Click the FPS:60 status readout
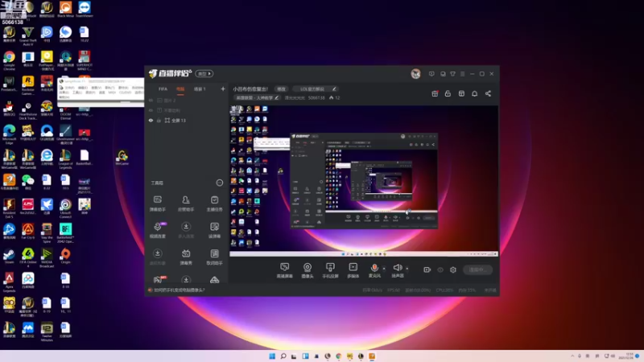This screenshot has height=362, width=644. point(394,290)
